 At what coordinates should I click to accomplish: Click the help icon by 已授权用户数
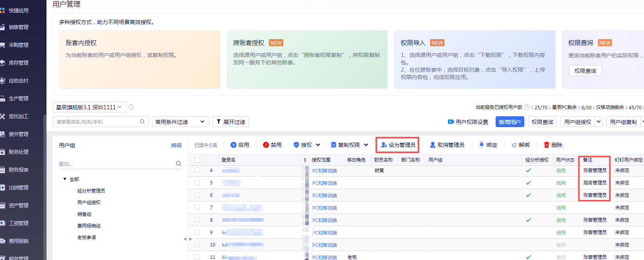click(x=527, y=107)
